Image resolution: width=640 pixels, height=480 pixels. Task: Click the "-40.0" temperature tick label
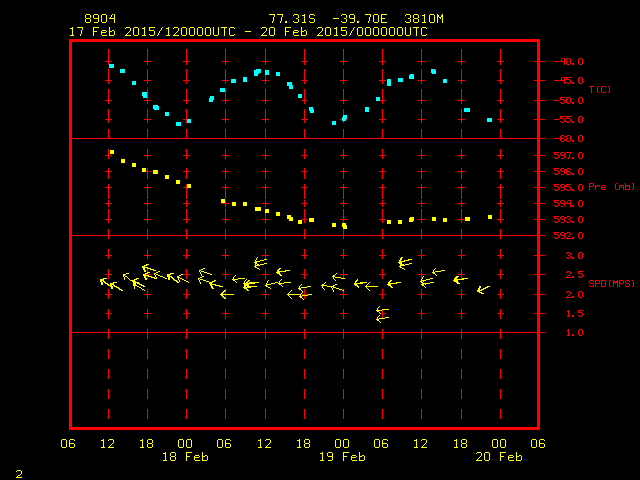click(x=568, y=62)
